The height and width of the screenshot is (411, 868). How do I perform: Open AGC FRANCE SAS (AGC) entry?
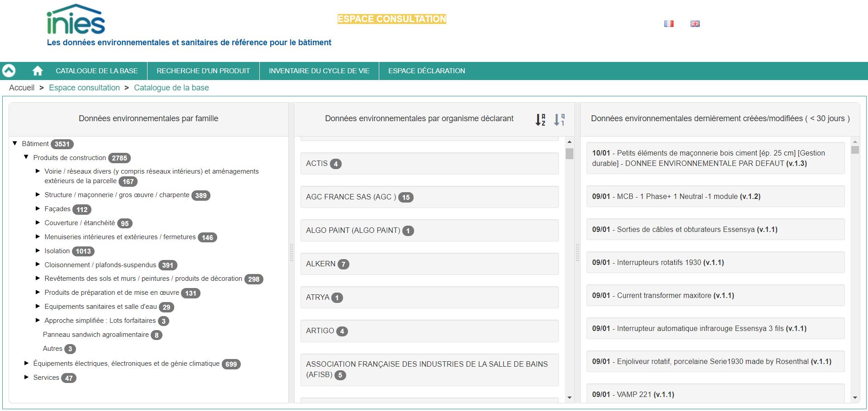pyautogui.click(x=429, y=197)
